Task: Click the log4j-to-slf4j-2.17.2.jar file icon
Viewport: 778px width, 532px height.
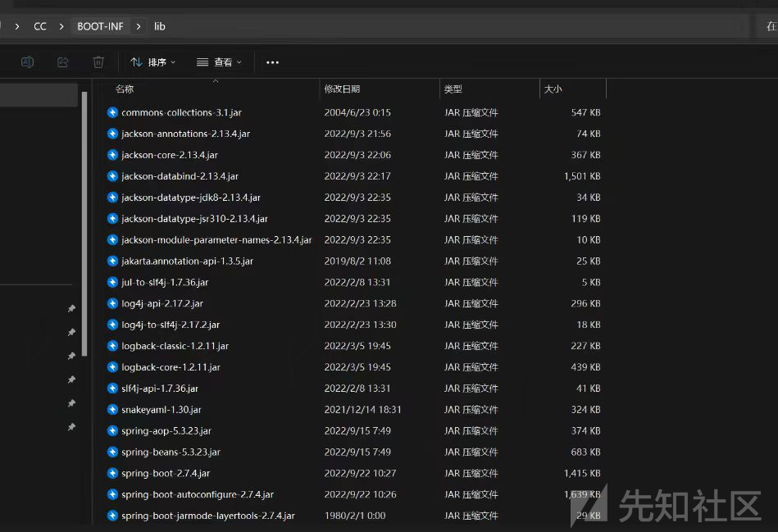Action: (x=112, y=325)
